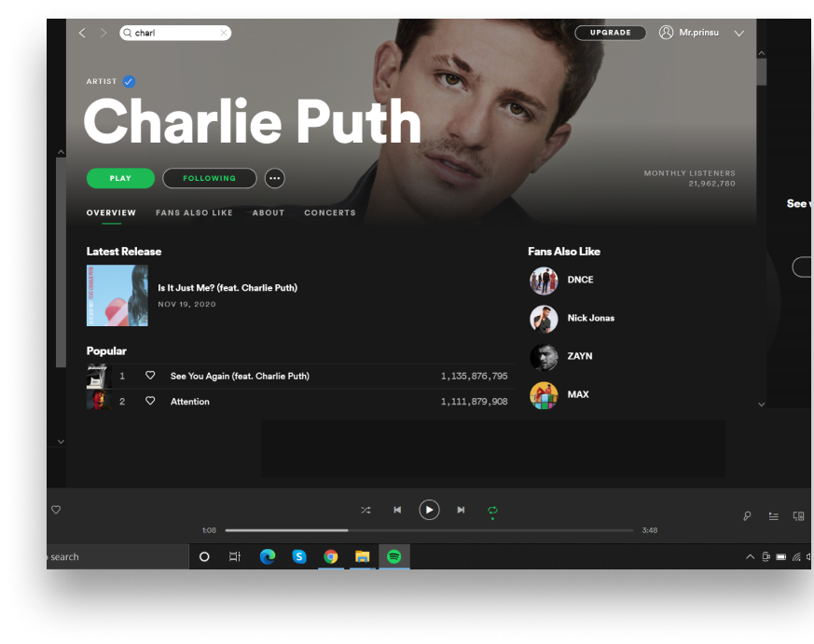Click the Upgrade button
The width and height of the screenshot is (814, 644).
610,33
